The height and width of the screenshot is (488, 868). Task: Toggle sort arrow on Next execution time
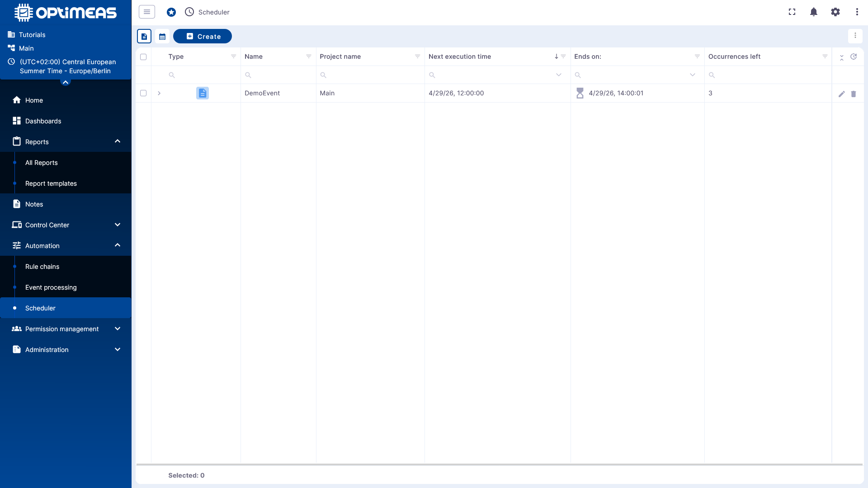tap(557, 56)
